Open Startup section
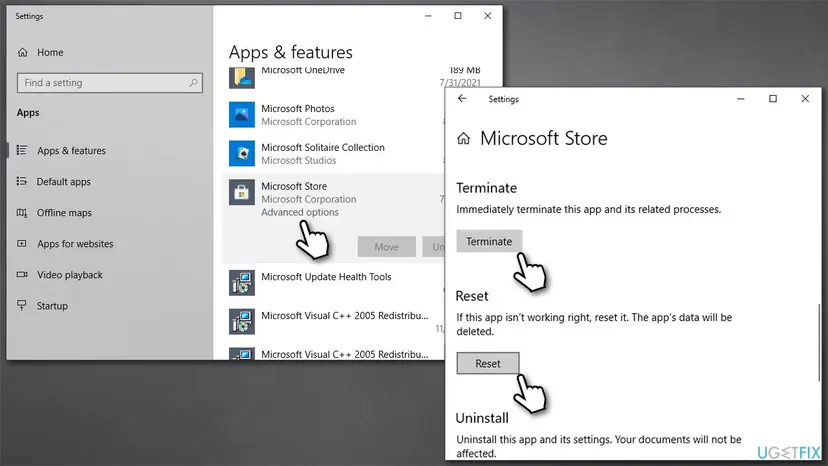Image resolution: width=828 pixels, height=466 pixels. click(52, 306)
